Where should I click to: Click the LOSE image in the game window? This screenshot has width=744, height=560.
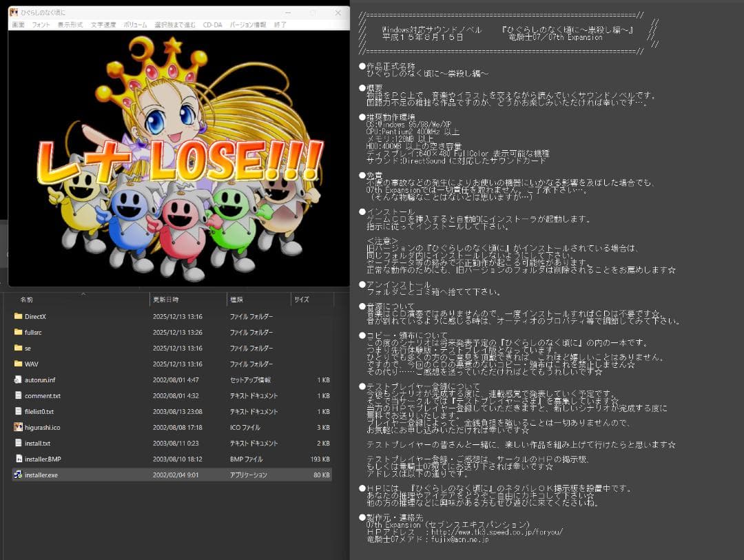(x=179, y=158)
